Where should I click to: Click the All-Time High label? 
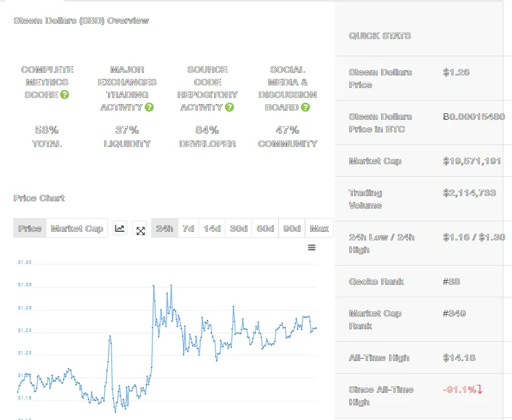(x=379, y=358)
